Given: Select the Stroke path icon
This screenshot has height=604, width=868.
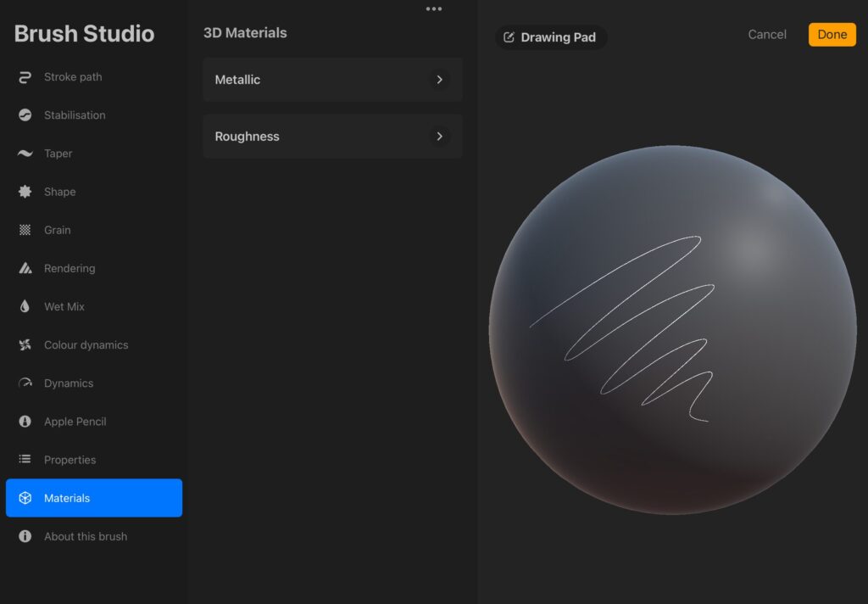Looking at the screenshot, I should 25,77.
